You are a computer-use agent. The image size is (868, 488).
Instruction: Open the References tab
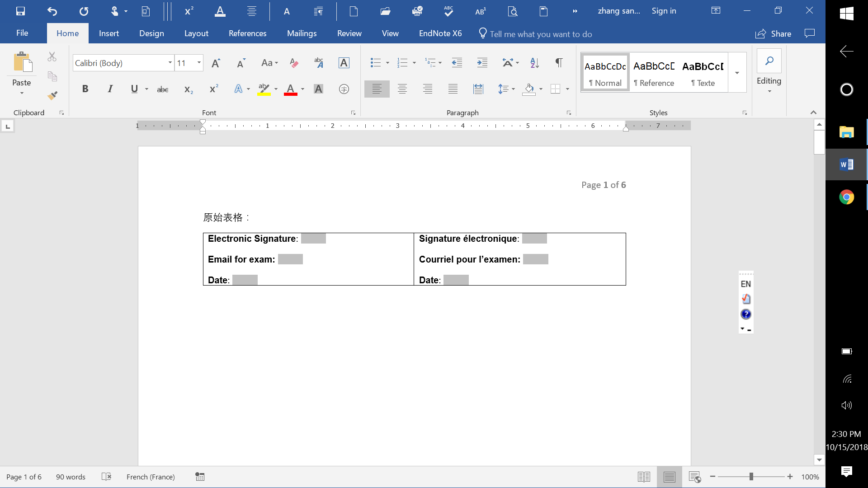(247, 33)
